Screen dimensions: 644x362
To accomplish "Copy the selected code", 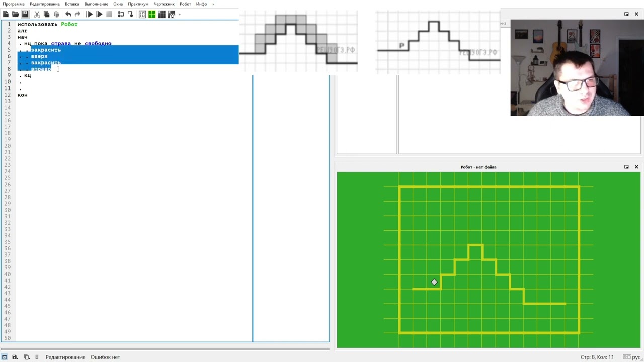I will click(x=46, y=14).
